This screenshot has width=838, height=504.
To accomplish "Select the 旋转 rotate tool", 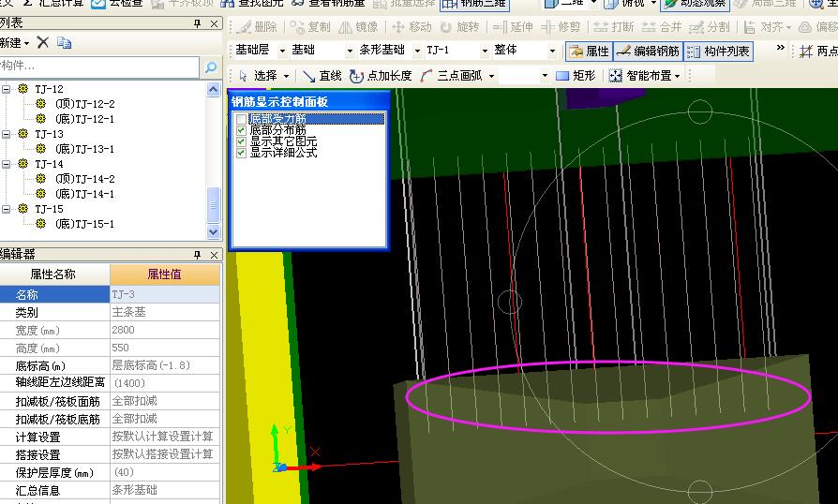I will pyautogui.click(x=460, y=26).
